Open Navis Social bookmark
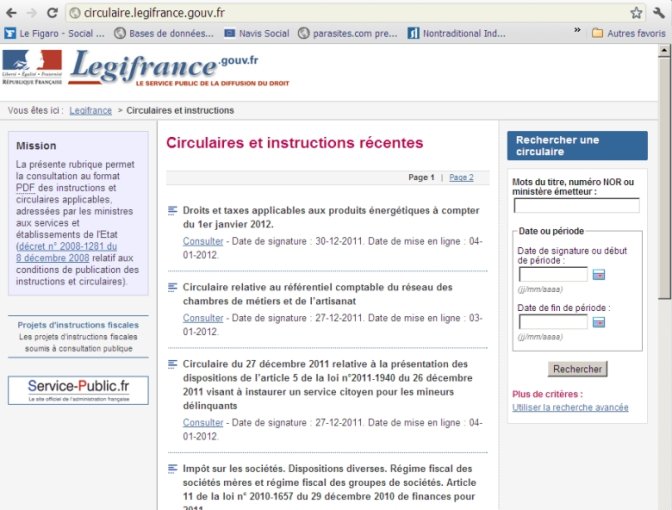Viewport: 672px width, 510px height. click(257, 33)
